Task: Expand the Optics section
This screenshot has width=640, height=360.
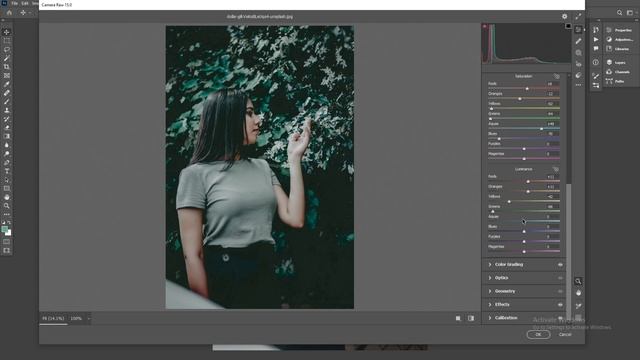Action: [501, 278]
